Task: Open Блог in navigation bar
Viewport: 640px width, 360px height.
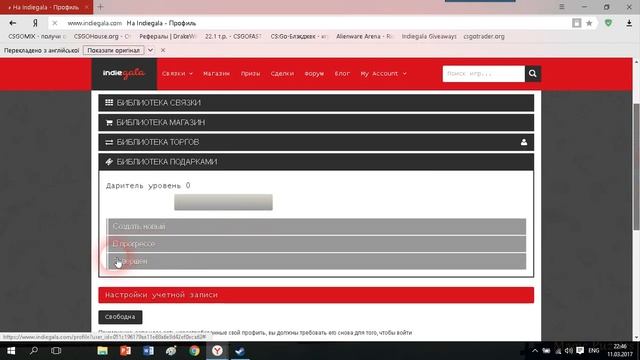Action: click(342, 73)
